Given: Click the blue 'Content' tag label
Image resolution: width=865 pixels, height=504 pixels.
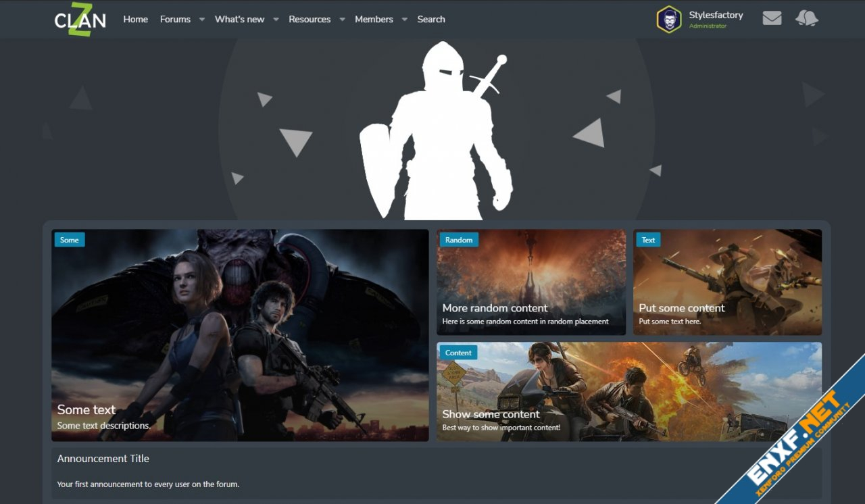Looking at the screenshot, I should pyautogui.click(x=458, y=353).
